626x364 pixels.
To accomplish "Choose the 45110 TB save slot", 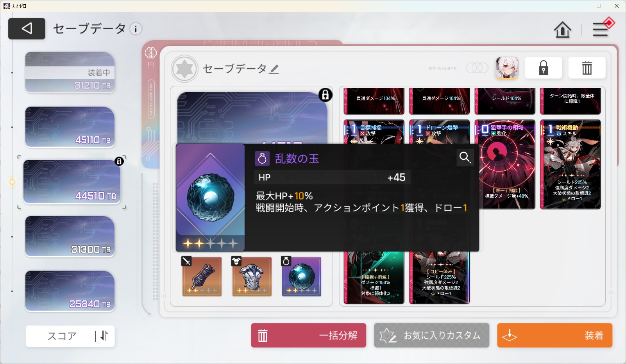I will (x=70, y=127).
